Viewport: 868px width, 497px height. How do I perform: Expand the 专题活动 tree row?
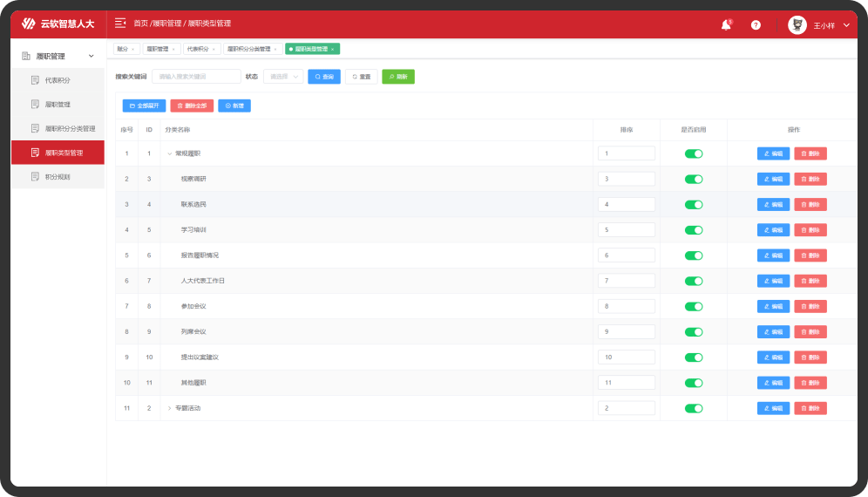[x=170, y=408]
